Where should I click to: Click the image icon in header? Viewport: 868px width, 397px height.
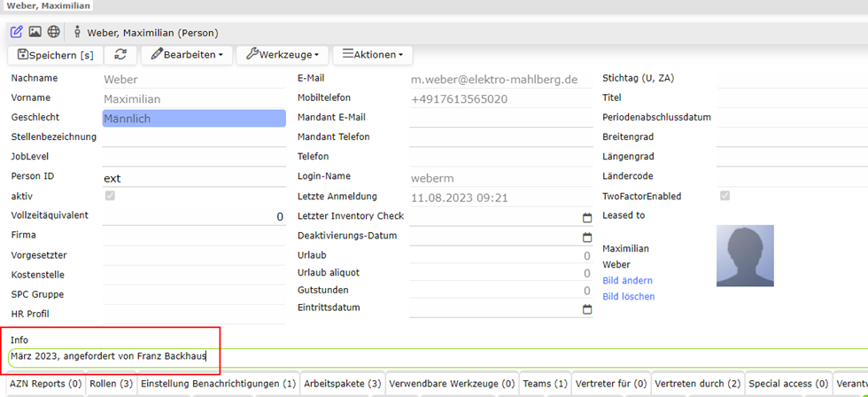35,32
